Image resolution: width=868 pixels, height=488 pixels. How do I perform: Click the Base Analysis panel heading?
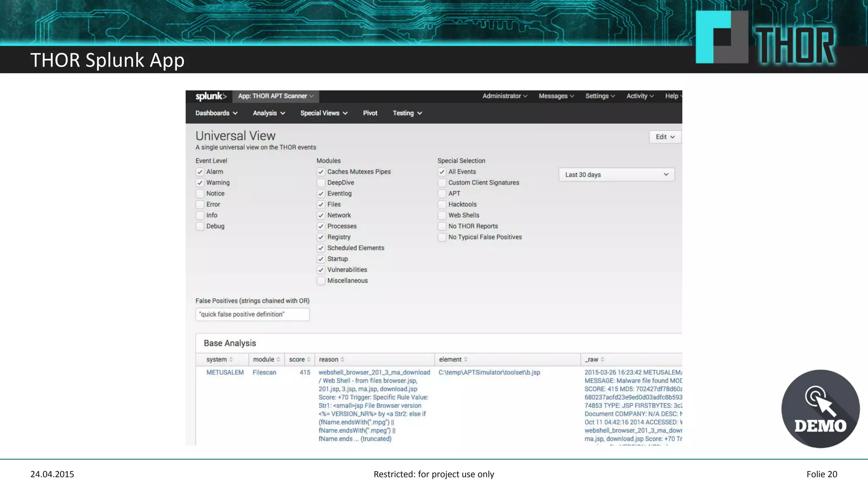(x=230, y=344)
